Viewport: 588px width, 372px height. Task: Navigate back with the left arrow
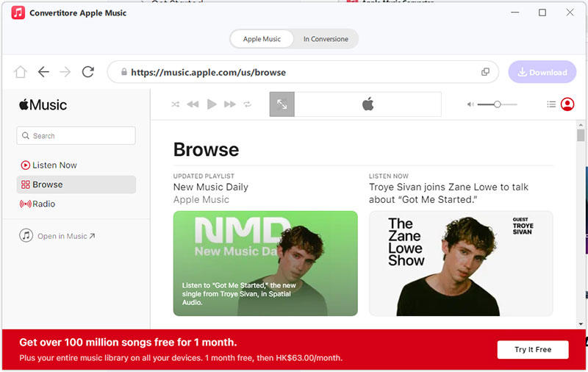coord(43,71)
